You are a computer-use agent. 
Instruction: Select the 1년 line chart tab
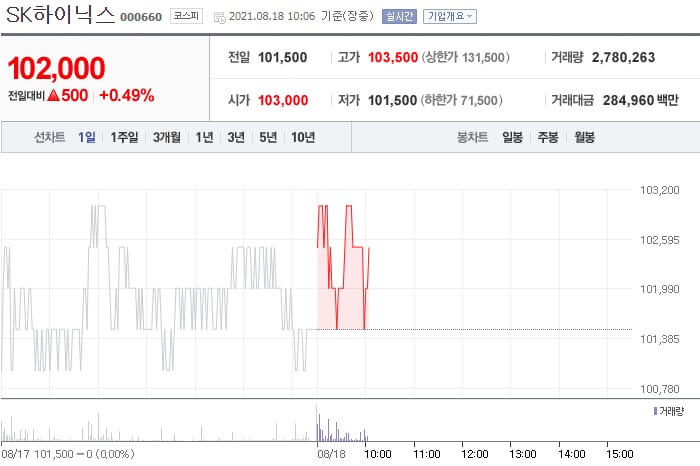[x=204, y=137]
